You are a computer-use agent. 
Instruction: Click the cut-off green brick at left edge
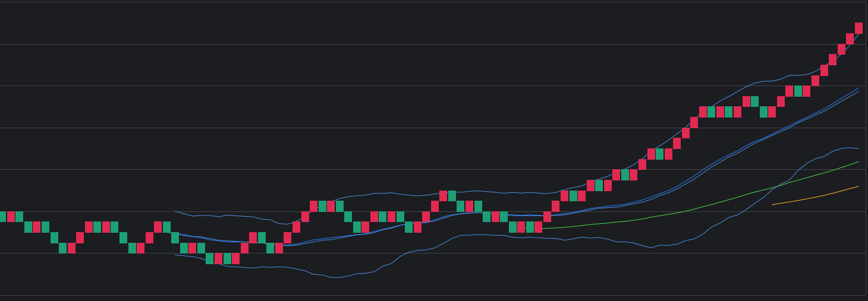pos(2,217)
